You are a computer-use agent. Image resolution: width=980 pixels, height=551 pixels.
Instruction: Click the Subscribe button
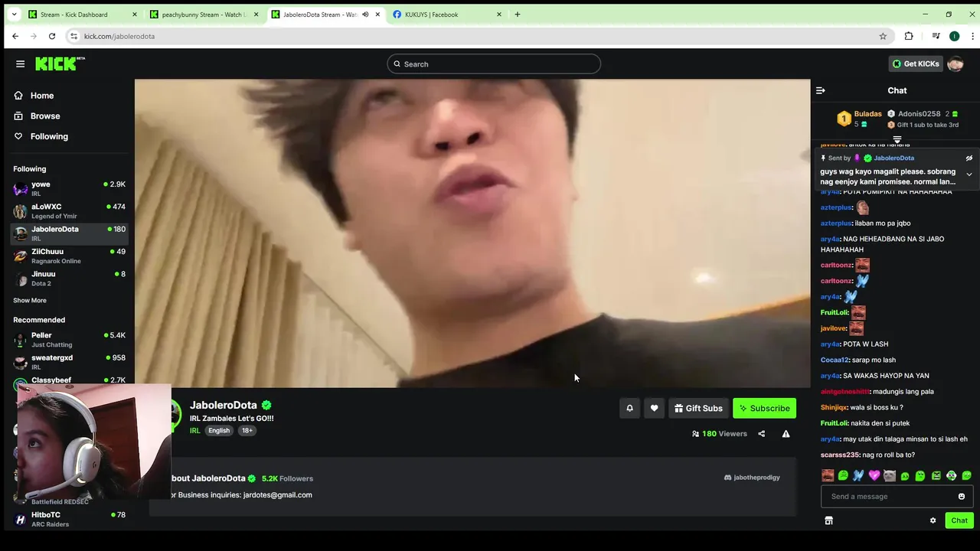[764, 408]
